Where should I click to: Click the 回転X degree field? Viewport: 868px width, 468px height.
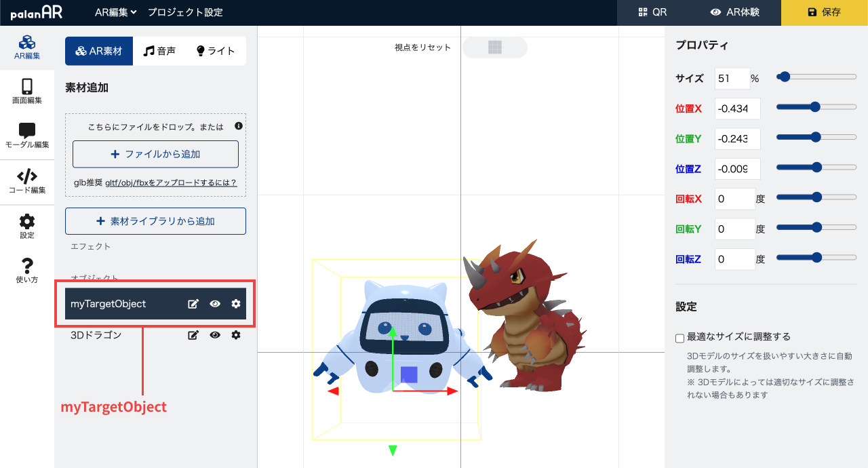(x=735, y=199)
